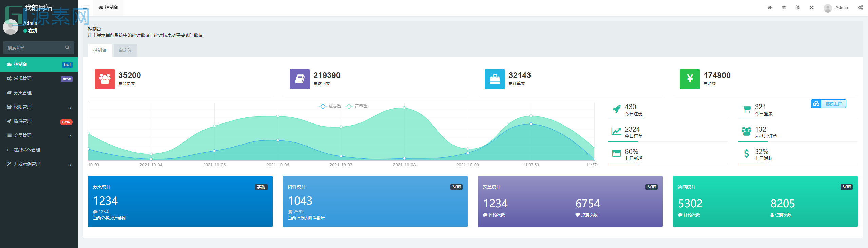Switch to the 自定义 tab
Viewport: 868px width, 248px height.
[x=125, y=50]
